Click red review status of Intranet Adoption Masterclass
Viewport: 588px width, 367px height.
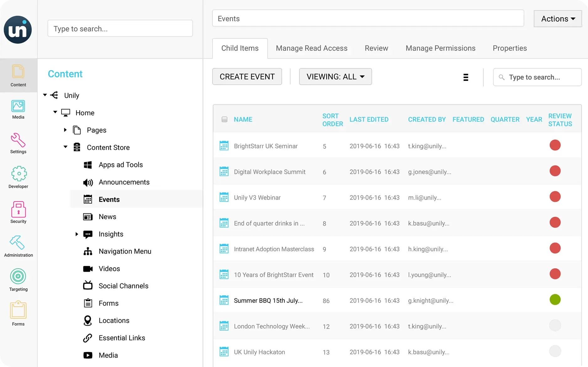coord(555,248)
